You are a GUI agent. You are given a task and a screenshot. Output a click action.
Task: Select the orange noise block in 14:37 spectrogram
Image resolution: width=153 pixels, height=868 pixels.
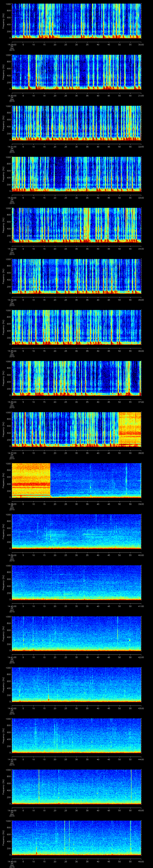click(130, 429)
